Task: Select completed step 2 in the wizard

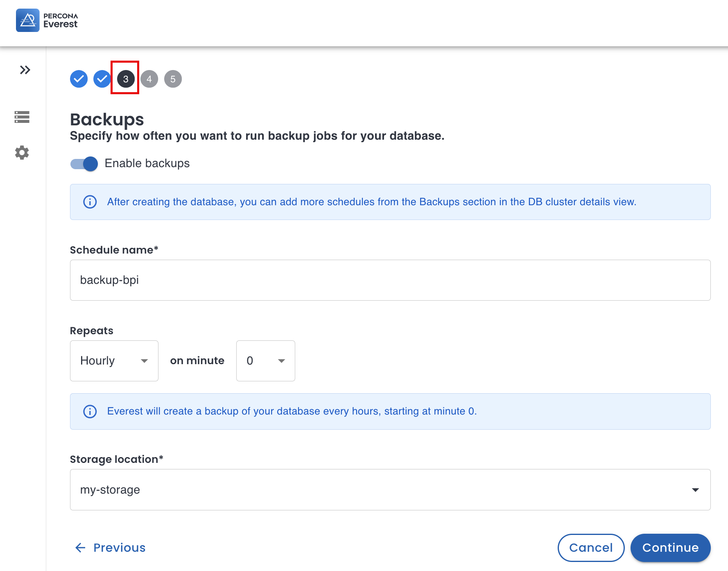Action: pyautogui.click(x=102, y=79)
